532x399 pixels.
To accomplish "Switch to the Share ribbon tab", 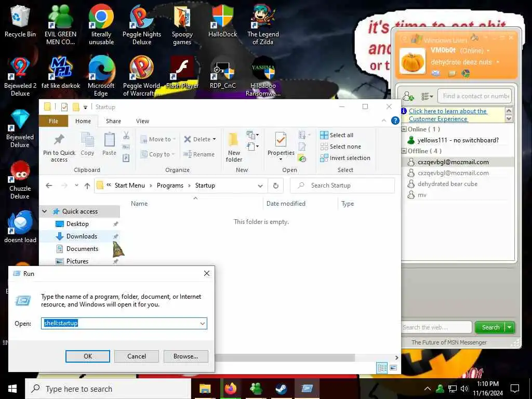I will (x=113, y=121).
